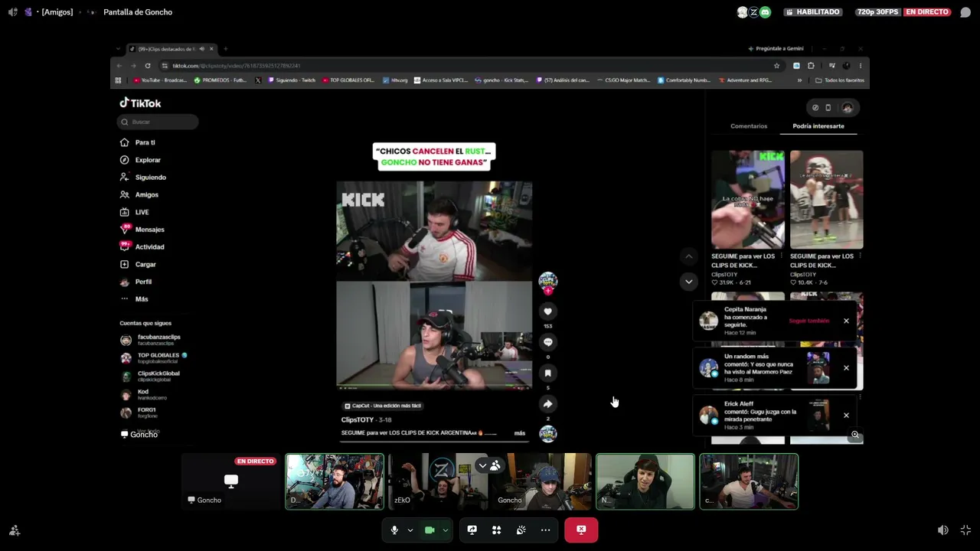Select Goncho's camera video tile
This screenshot has height=551, width=980.
(542, 481)
